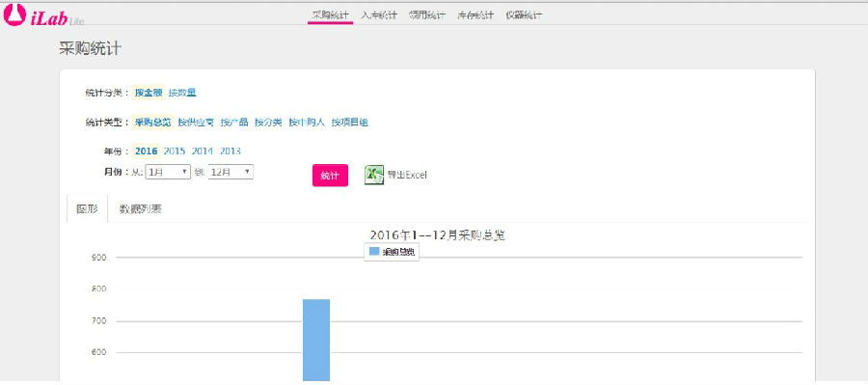Open the starting month 1月 dropdown
This screenshot has height=385, width=868.
click(168, 172)
